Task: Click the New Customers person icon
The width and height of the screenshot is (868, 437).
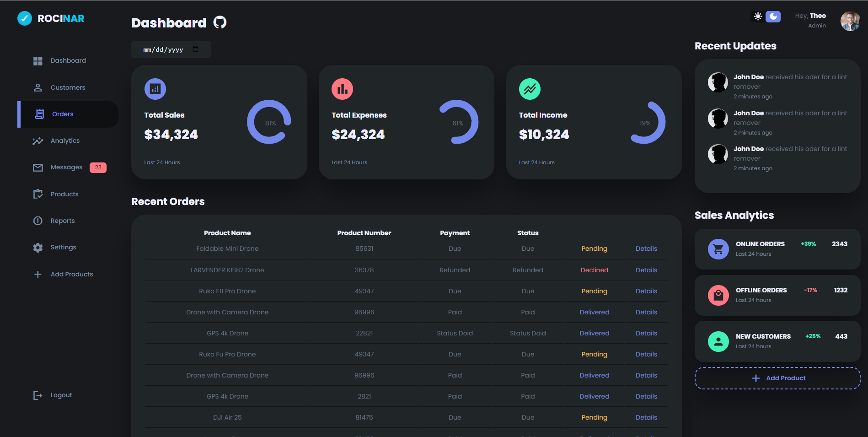Action: tap(718, 341)
